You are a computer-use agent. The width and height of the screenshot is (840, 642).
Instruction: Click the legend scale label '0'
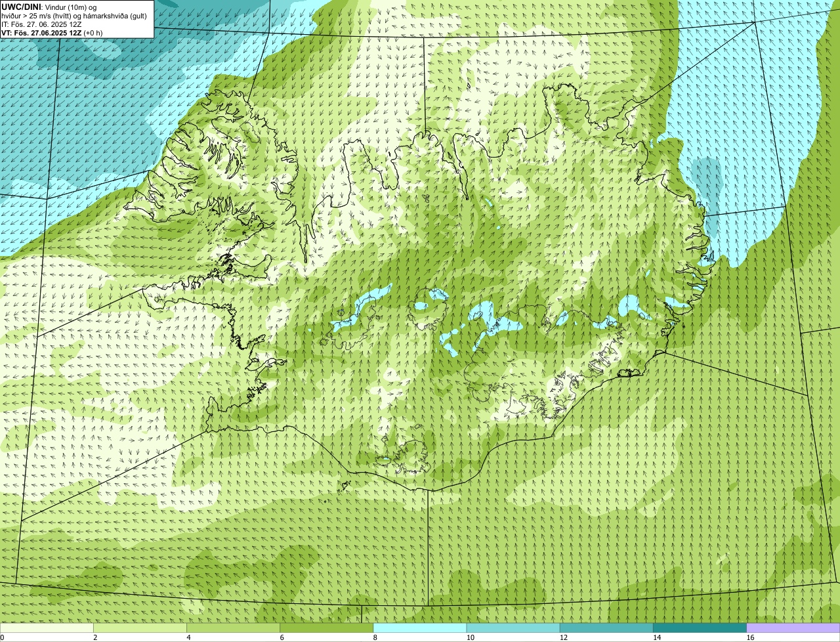pos(2,637)
